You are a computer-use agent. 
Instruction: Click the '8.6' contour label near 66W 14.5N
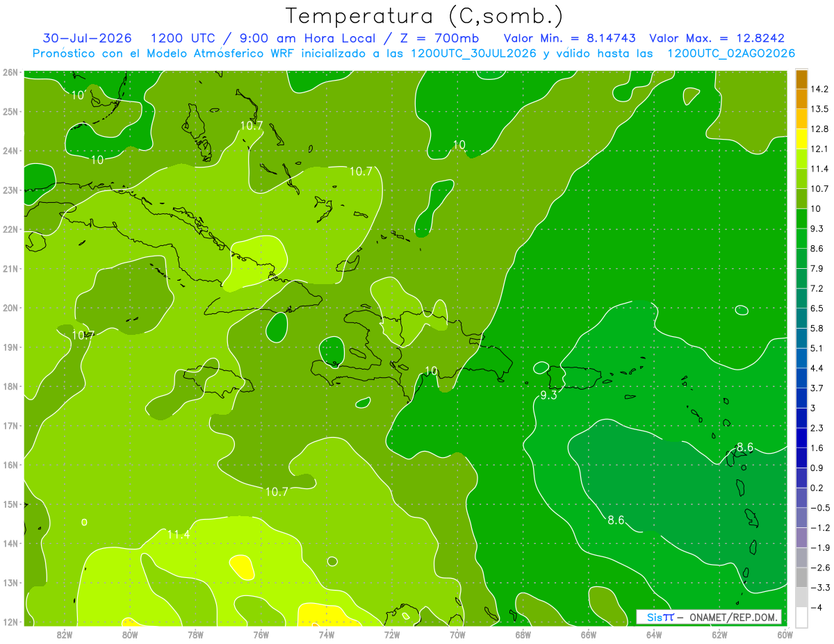[616, 520]
